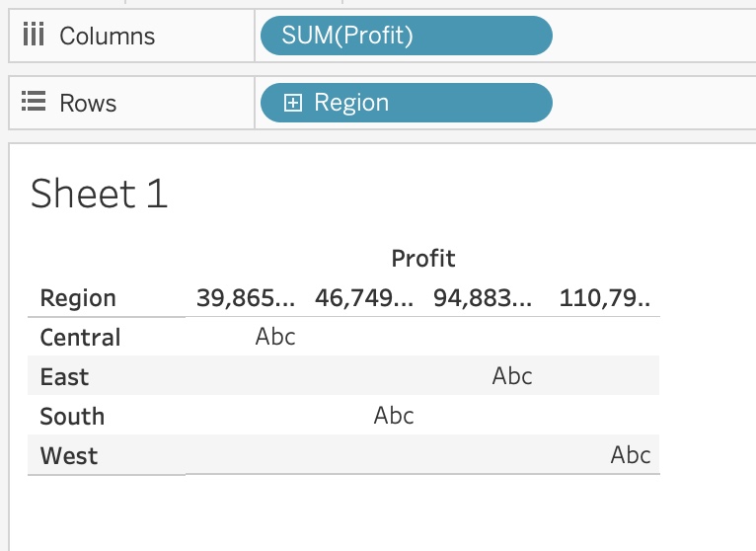Click the Abc mark in West row
Viewport: 756px width, 551px height.
tap(631, 455)
